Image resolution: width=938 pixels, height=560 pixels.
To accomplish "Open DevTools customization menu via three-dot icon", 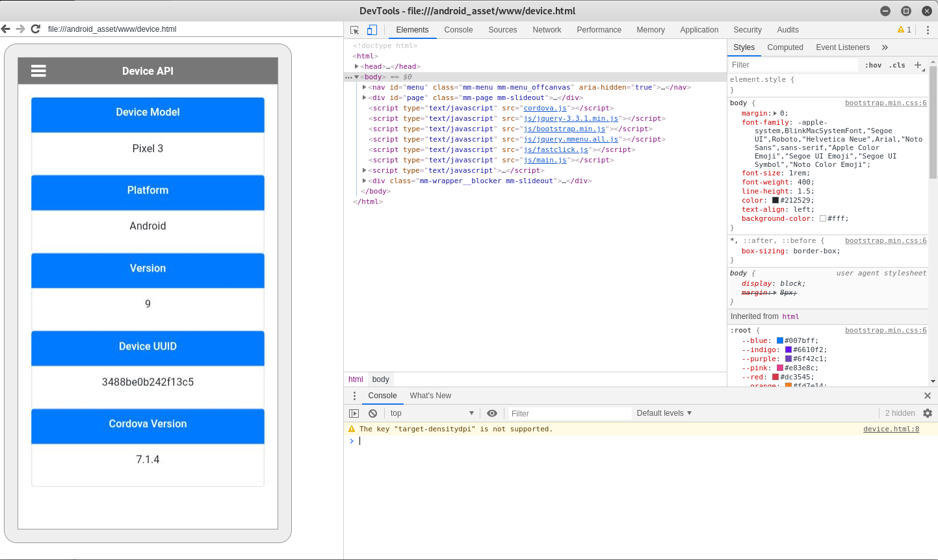I will [x=928, y=30].
